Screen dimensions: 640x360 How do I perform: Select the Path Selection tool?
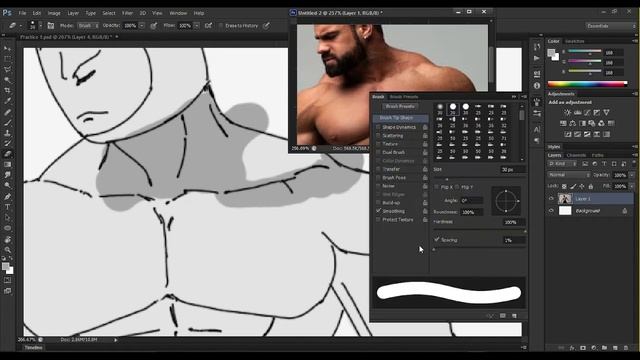7,218
